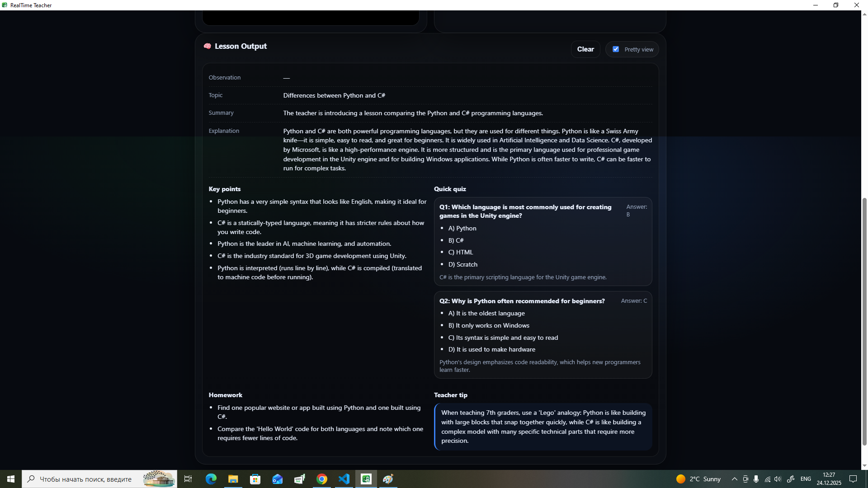Expand the hidden system tray icons chevron
Image resolution: width=868 pixels, height=488 pixels.
(734, 479)
